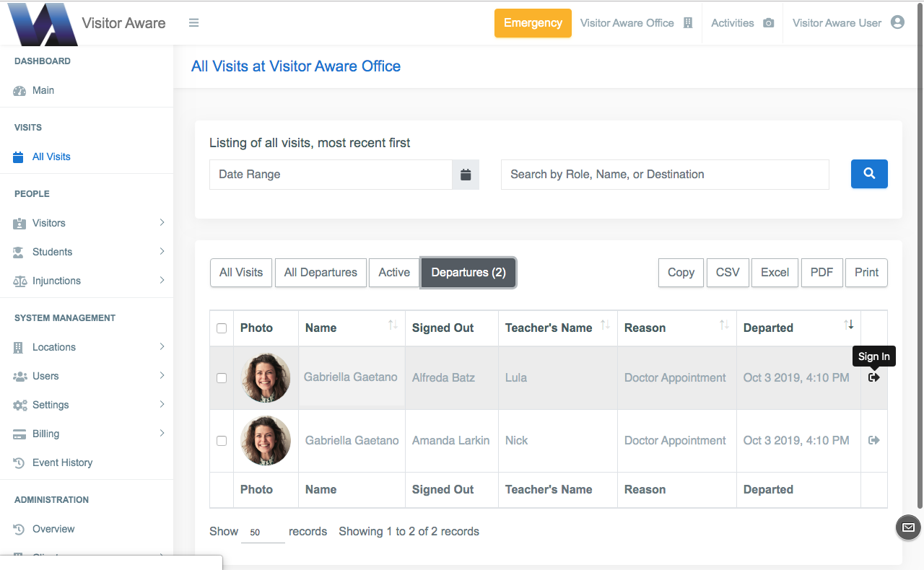Click the building icon beside Visitor Aware Office
Image resolution: width=924 pixels, height=570 pixels.
[x=688, y=23]
